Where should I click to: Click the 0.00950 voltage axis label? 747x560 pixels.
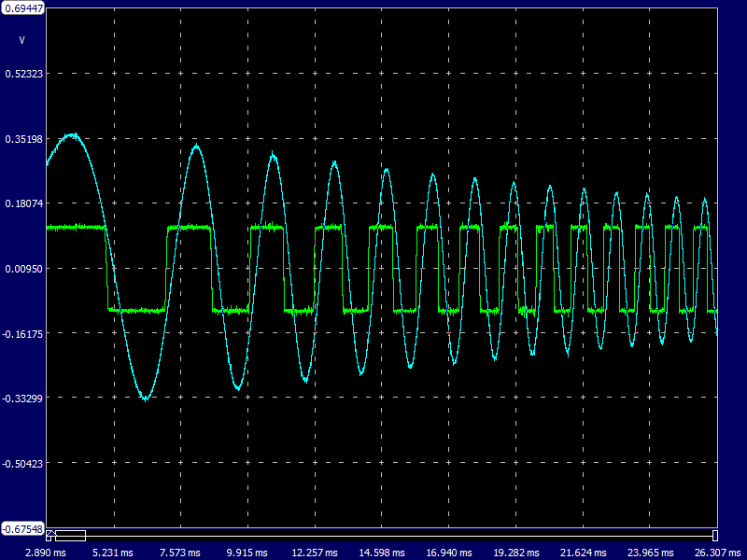point(24,269)
